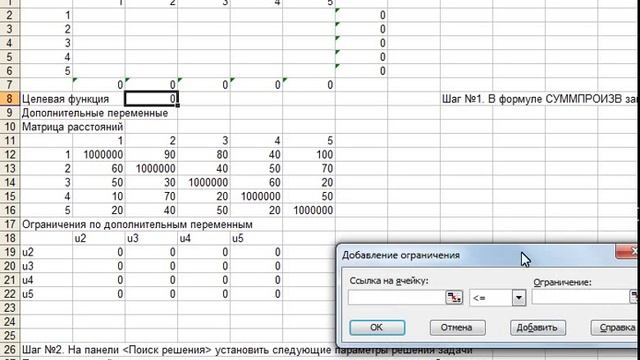Click the 1000000 cell in row 12
Viewport: 640px width, 360px height.
pyautogui.click(x=99, y=155)
